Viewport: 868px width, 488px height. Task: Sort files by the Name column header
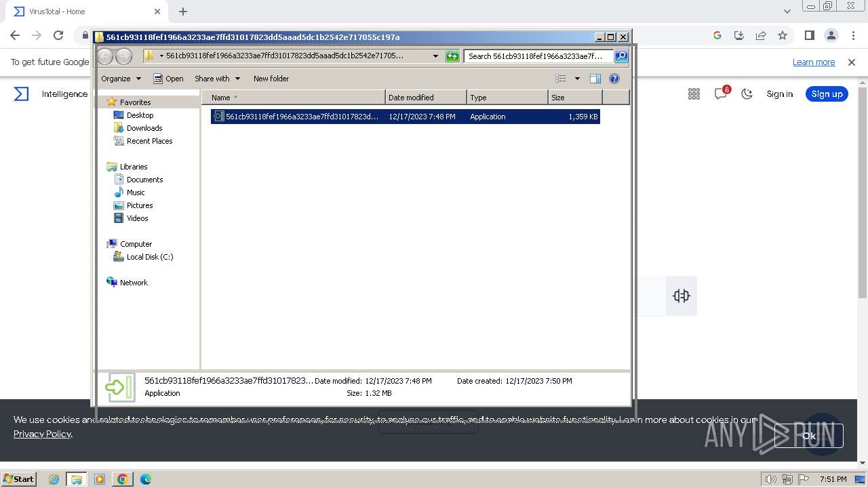pyautogui.click(x=293, y=98)
